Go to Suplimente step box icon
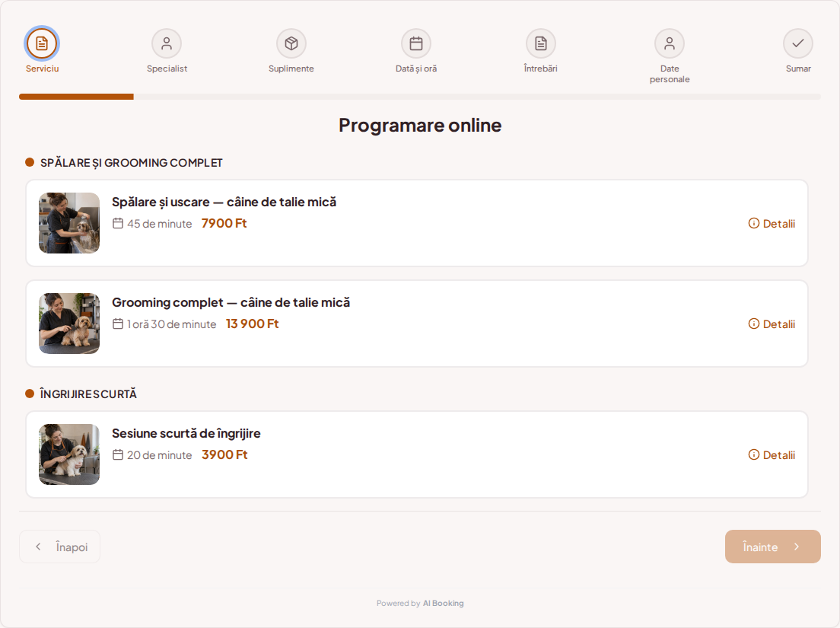Image resolution: width=840 pixels, height=628 pixels. pos(291,43)
